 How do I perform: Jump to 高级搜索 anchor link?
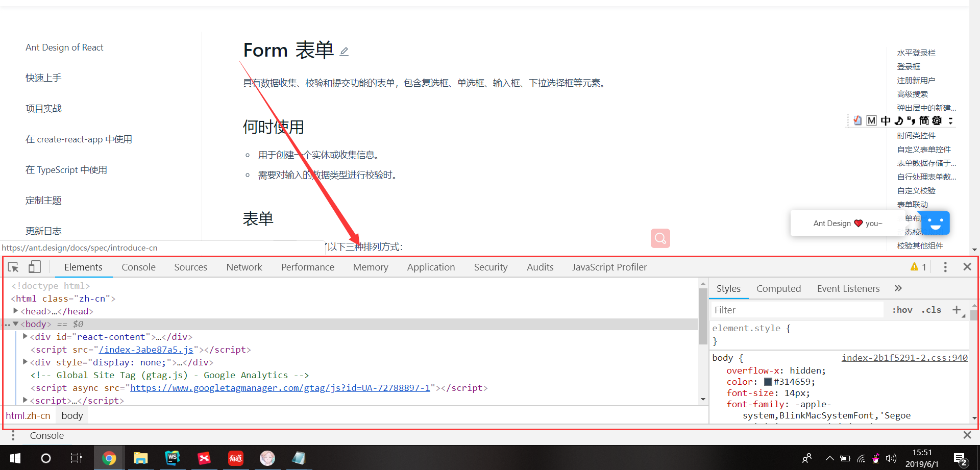click(x=912, y=94)
